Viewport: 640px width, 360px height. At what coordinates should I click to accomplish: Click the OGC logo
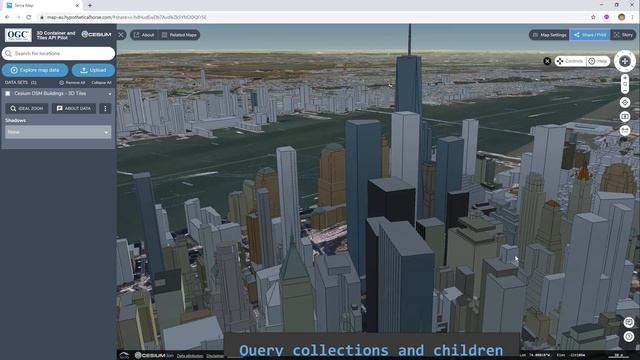(18, 35)
